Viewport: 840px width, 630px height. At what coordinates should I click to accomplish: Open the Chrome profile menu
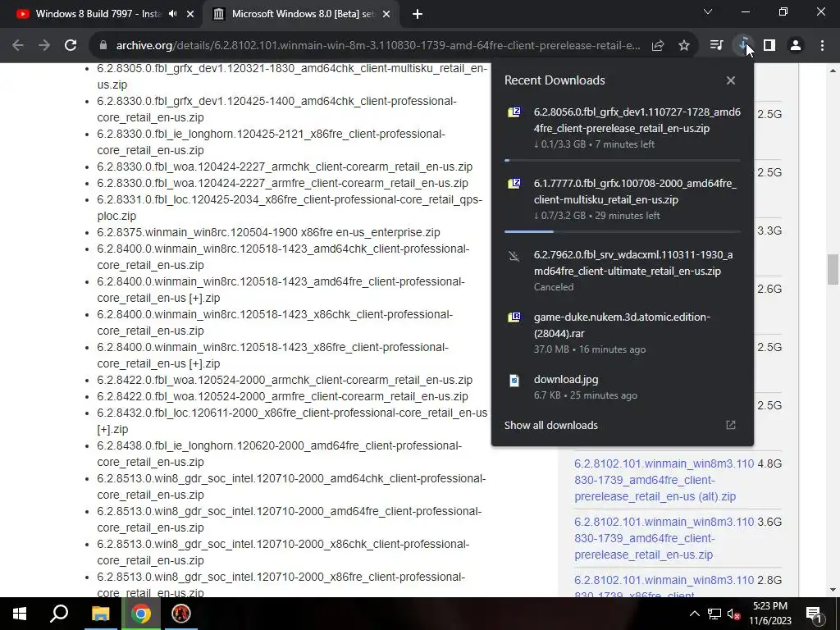(x=796, y=46)
